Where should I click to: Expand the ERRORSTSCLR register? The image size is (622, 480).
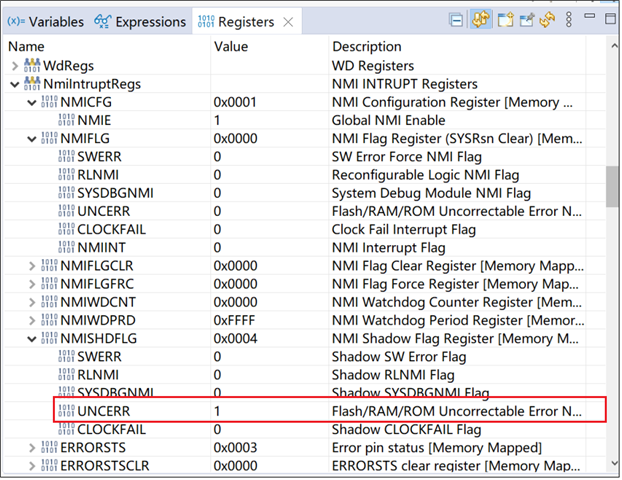click(32, 466)
